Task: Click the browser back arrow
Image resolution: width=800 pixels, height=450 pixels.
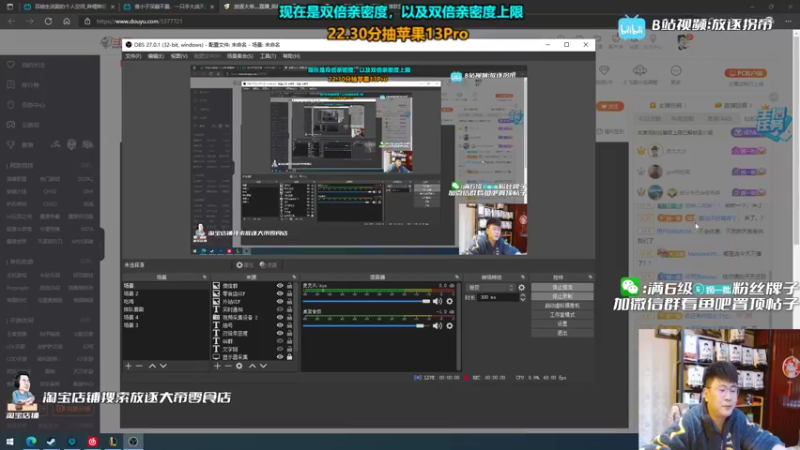Action: pyautogui.click(x=12, y=21)
